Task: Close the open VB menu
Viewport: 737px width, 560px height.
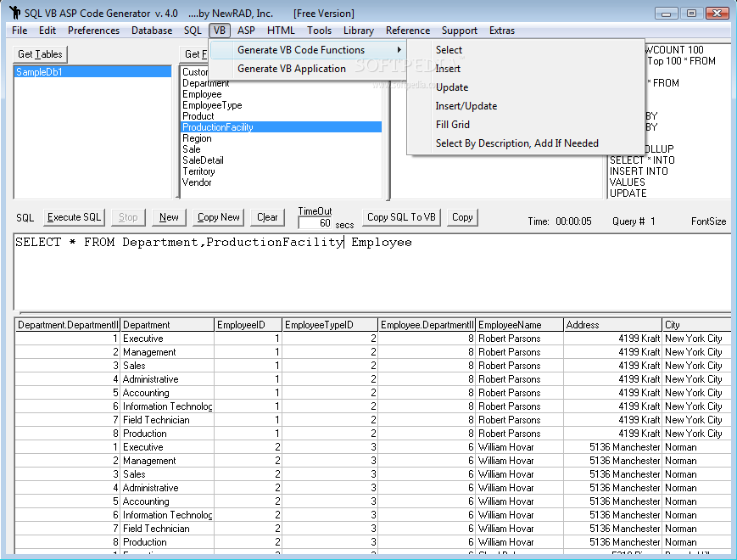Action: (x=219, y=31)
